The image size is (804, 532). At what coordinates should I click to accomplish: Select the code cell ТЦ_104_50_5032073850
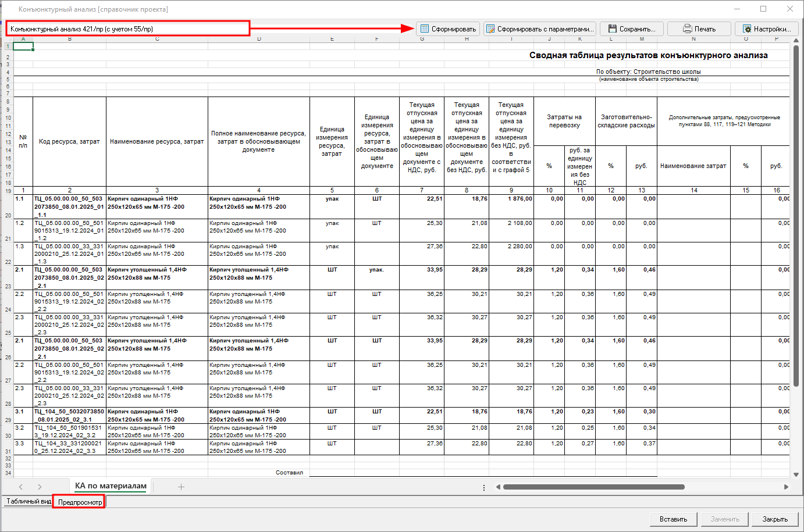pos(69,415)
